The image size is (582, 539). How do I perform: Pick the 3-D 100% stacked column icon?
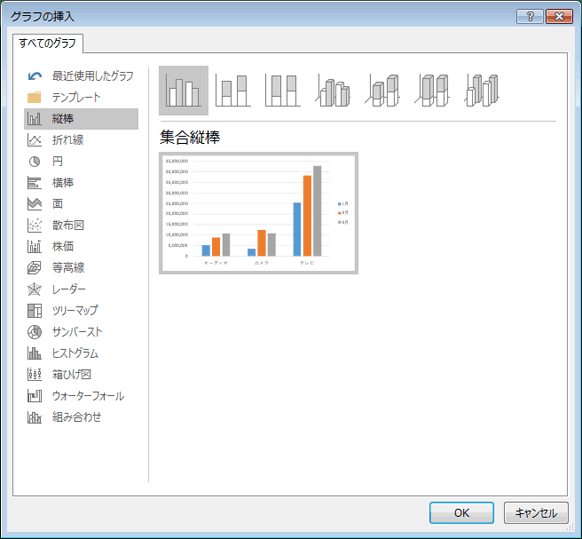(432, 91)
